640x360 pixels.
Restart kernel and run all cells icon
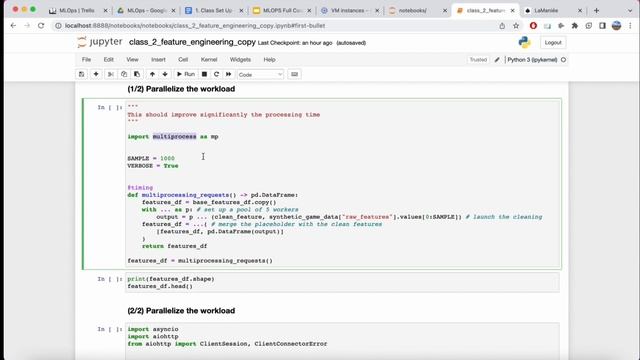point(229,74)
